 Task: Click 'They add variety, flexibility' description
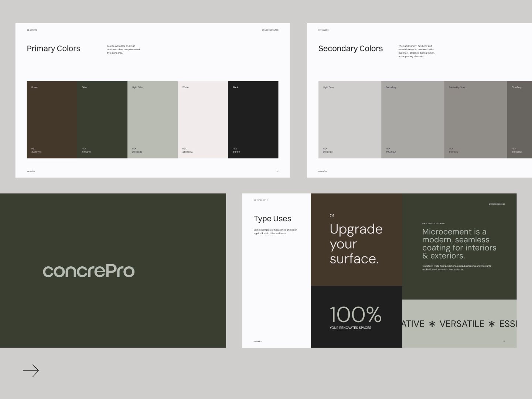417,51
